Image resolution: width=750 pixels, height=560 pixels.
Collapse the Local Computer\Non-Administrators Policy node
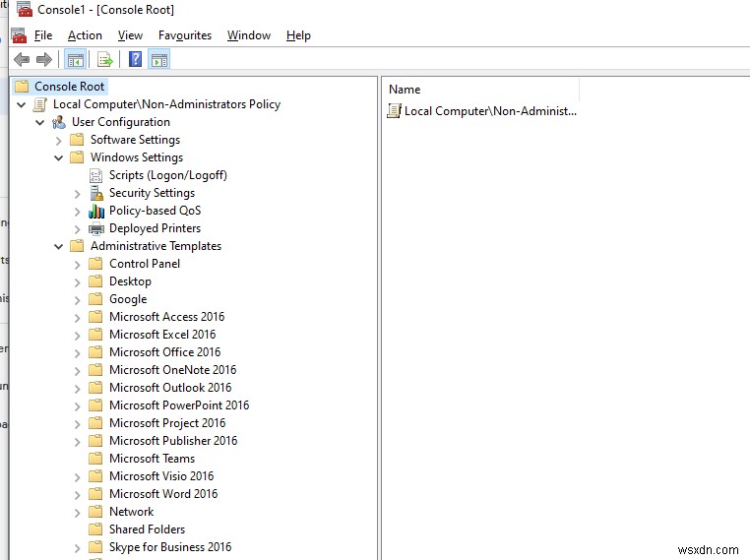[21, 104]
